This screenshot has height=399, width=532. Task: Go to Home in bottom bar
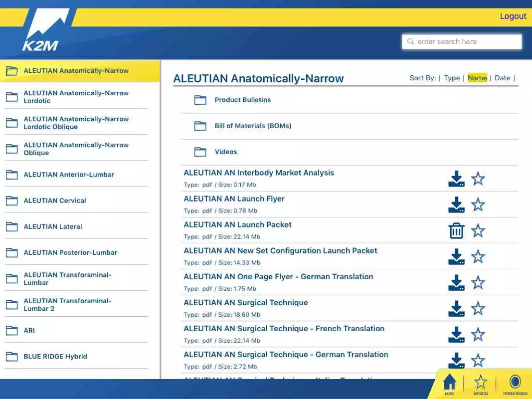point(450,385)
